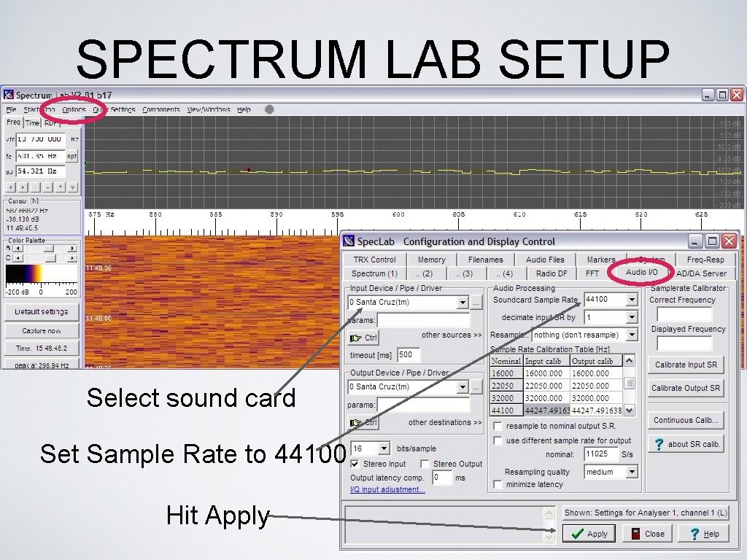Click the timeout [ms] input field
Screen dimensions: 747x560
pos(409,355)
